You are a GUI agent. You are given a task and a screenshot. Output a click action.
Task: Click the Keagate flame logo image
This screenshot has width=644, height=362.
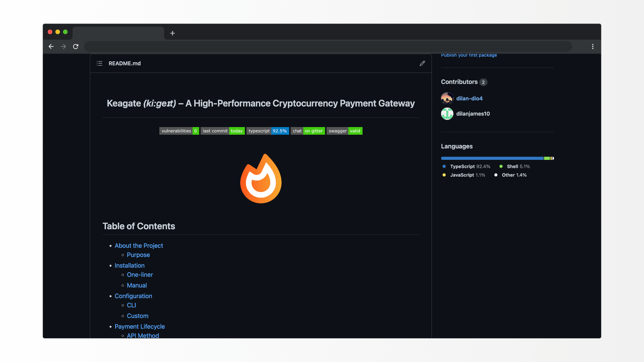tap(261, 179)
